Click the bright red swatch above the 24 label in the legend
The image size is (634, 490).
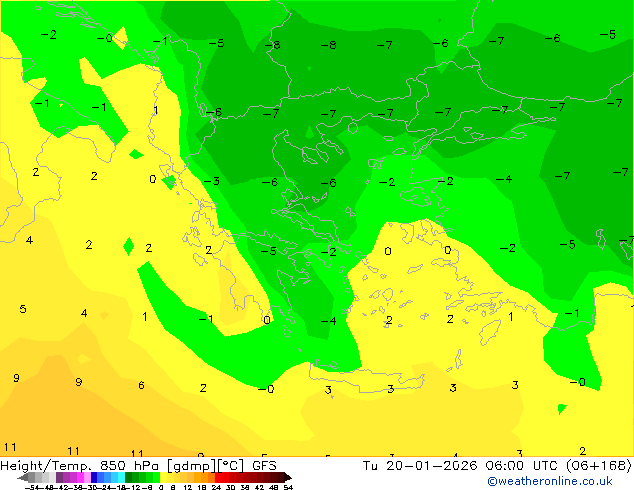tap(218, 477)
